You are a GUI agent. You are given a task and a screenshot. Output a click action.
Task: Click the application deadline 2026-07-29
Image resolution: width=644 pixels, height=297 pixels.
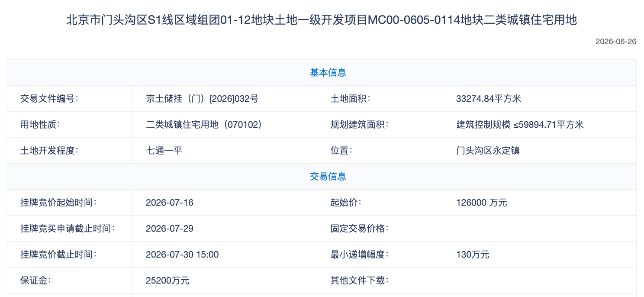[x=170, y=229]
